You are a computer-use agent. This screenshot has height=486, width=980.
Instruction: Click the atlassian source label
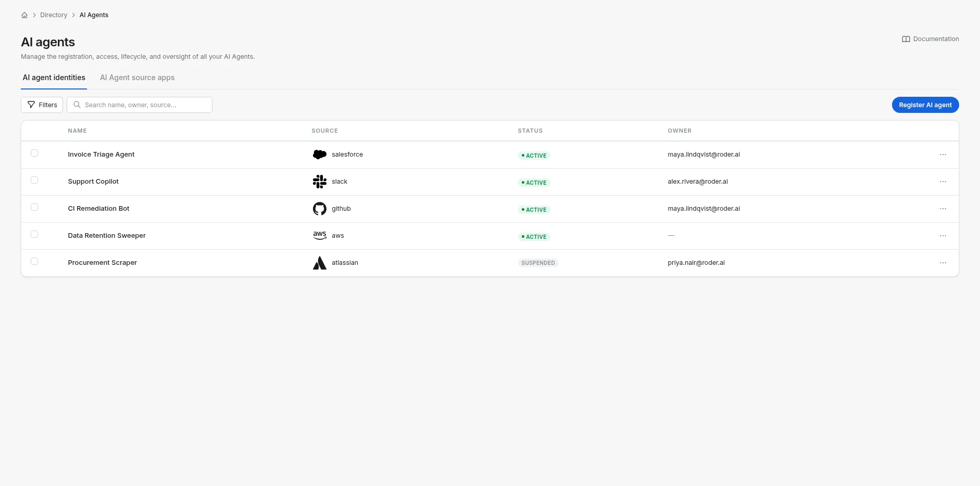(x=345, y=263)
